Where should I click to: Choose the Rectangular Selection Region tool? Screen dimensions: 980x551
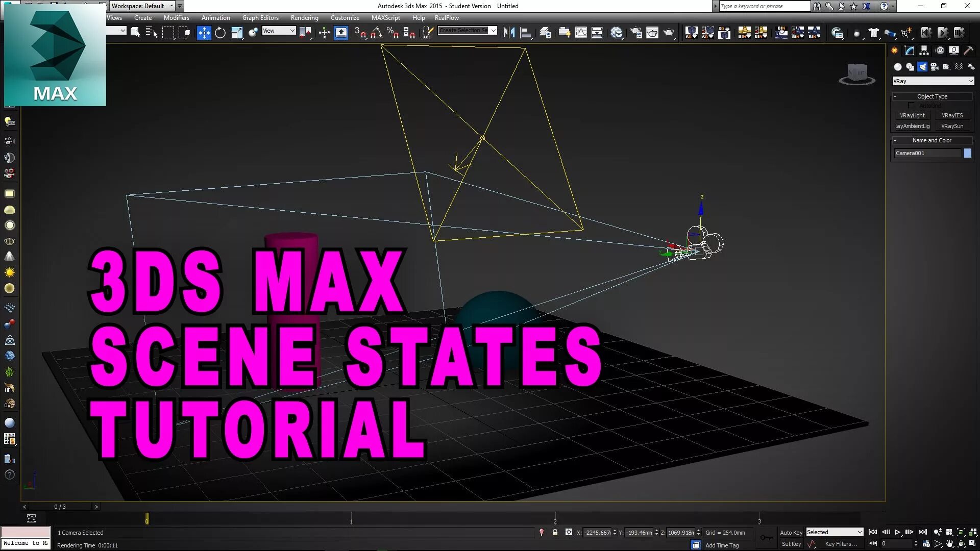(x=168, y=33)
